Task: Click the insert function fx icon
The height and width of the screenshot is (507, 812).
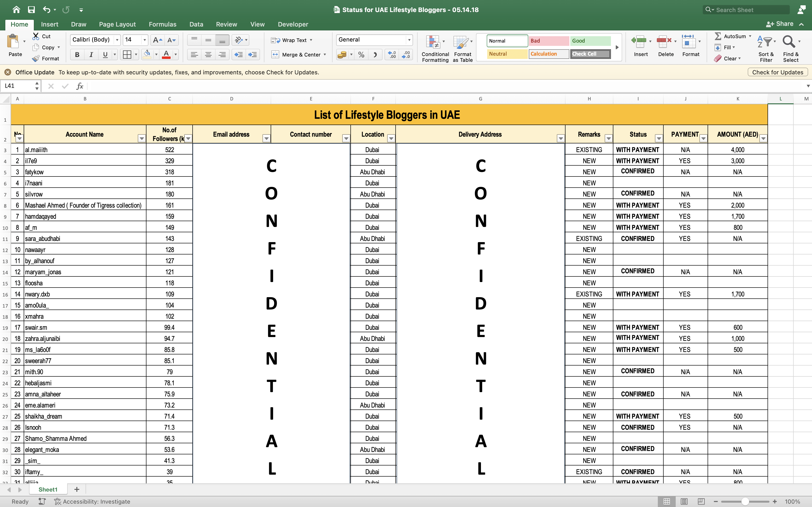Action: 80,86
